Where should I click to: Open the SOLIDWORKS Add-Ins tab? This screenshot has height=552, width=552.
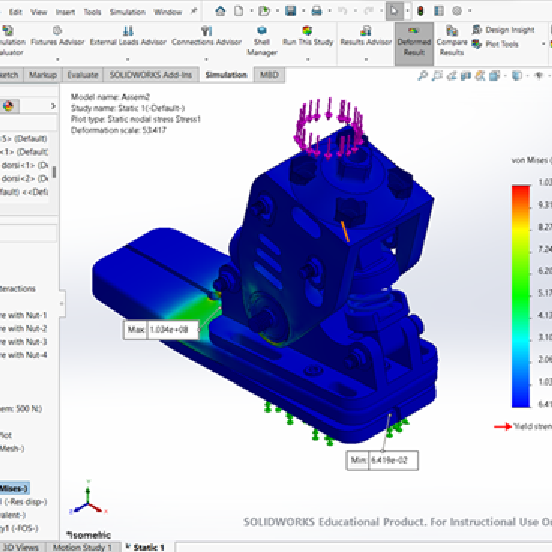click(x=151, y=75)
